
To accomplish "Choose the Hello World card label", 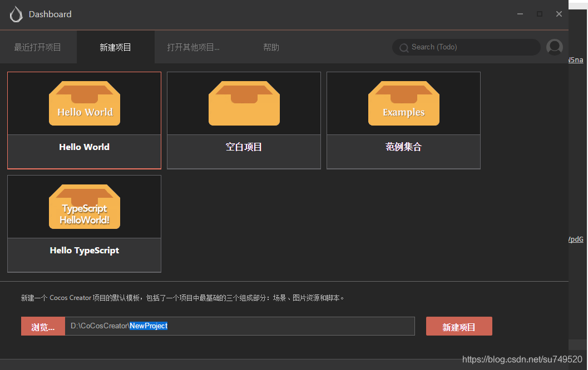I will click(x=85, y=147).
